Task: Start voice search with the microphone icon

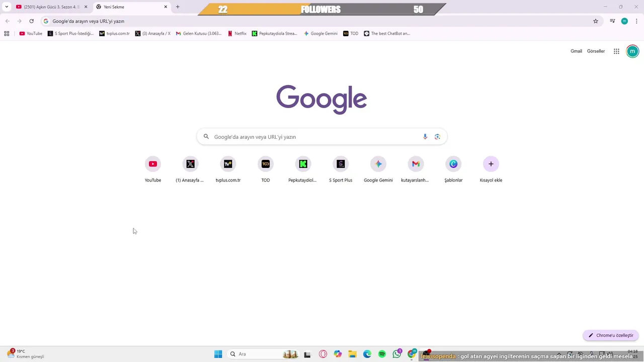Action: tap(425, 137)
